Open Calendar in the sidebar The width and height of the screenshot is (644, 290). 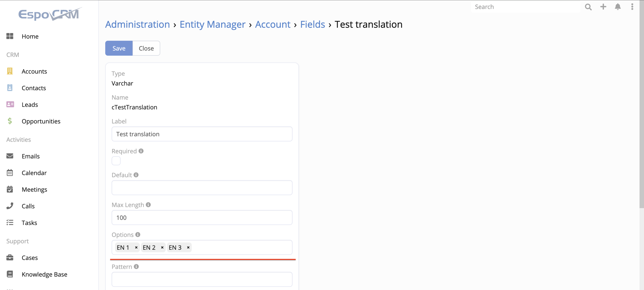34,173
